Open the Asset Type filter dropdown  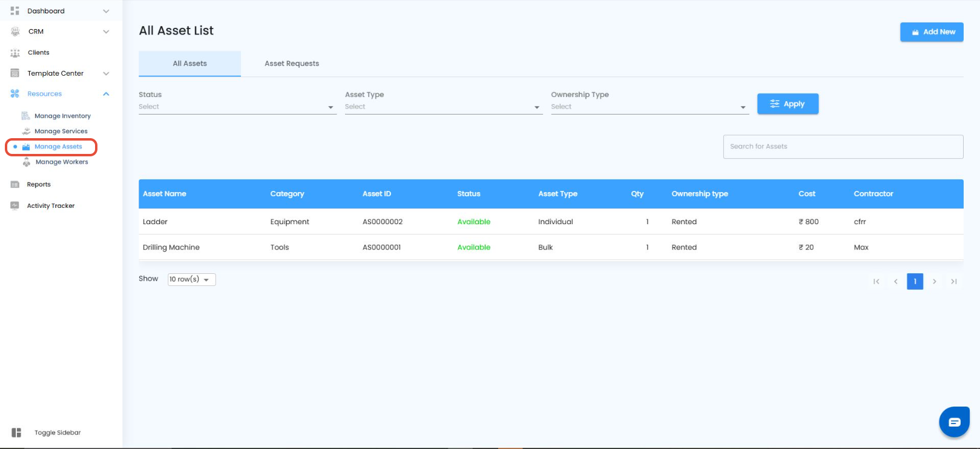tap(444, 107)
